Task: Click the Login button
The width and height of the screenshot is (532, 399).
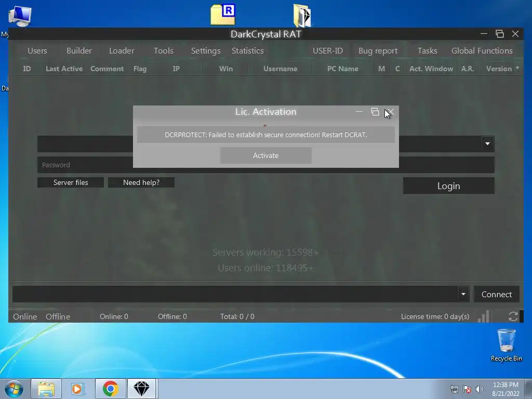Action: 448,186
